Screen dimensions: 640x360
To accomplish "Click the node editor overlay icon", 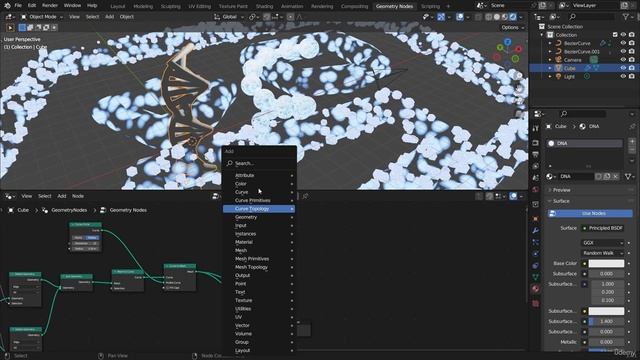I will (513, 196).
